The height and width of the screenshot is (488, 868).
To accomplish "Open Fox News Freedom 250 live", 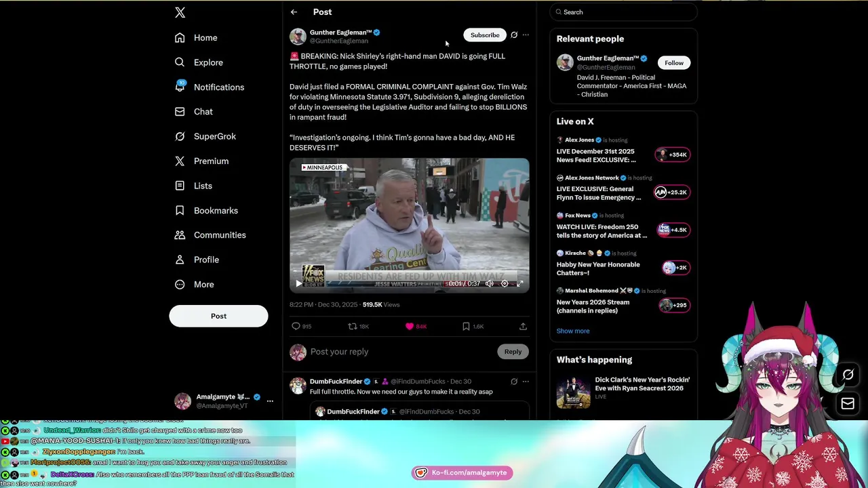I will [x=602, y=231].
